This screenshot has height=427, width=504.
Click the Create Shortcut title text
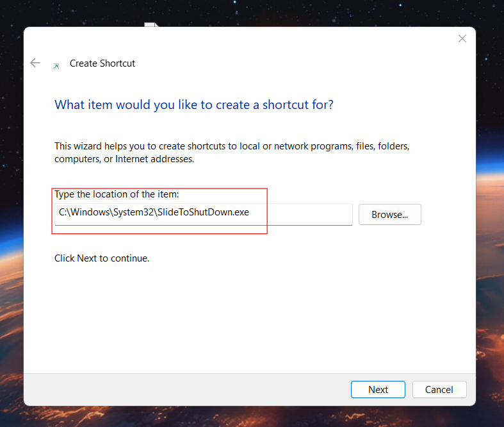pyautogui.click(x=102, y=63)
